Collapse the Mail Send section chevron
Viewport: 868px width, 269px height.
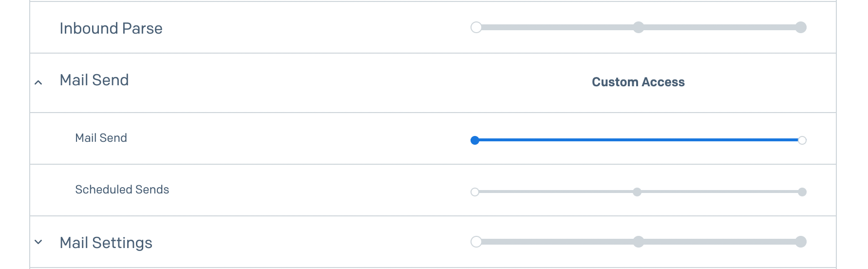38,82
